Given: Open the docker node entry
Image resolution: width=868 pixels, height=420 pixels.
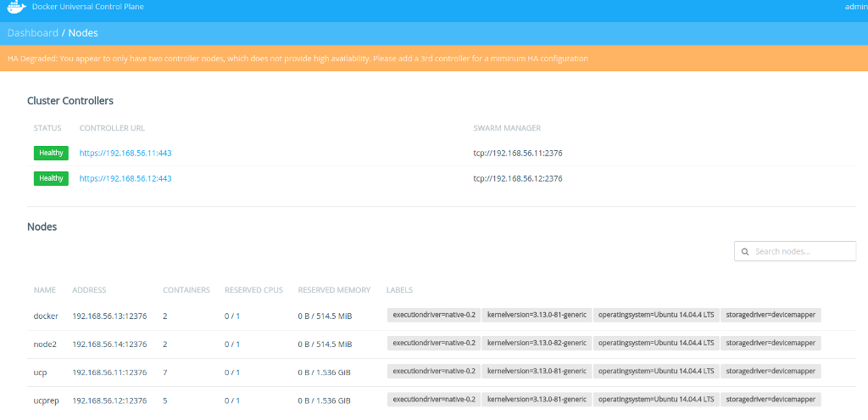Looking at the screenshot, I should tap(46, 316).
